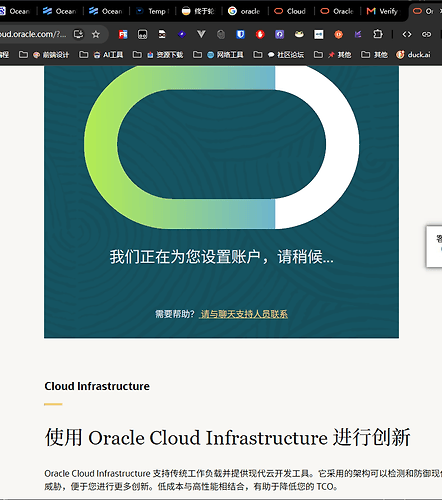
Task: Click the code brackets toolbar icon
Action: [407, 34]
